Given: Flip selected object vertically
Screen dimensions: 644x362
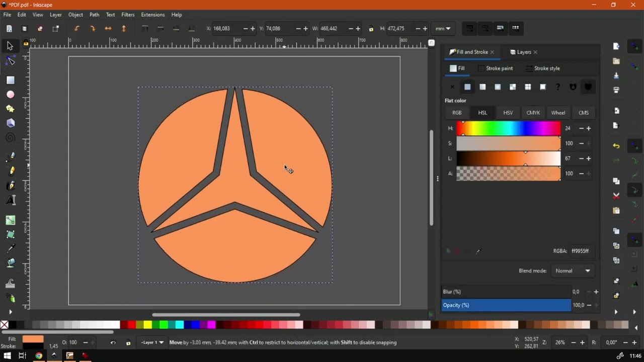Looking at the screenshot, I should pos(124,29).
